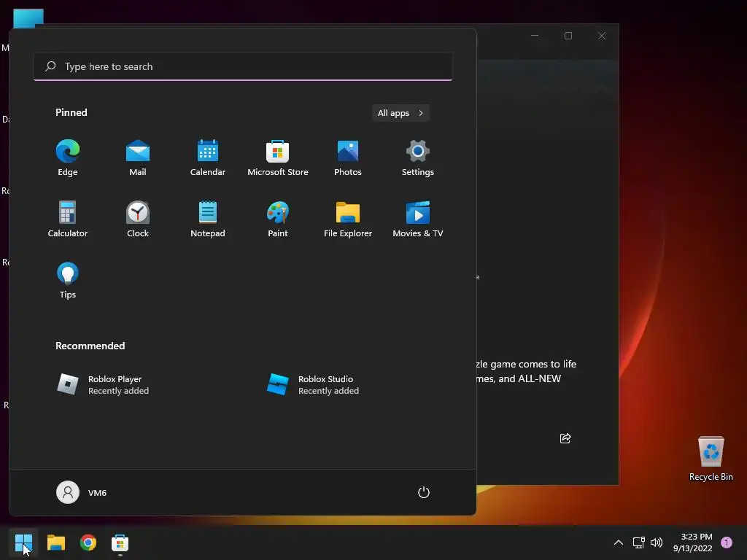Open File Explorer from the taskbar

coord(55,542)
